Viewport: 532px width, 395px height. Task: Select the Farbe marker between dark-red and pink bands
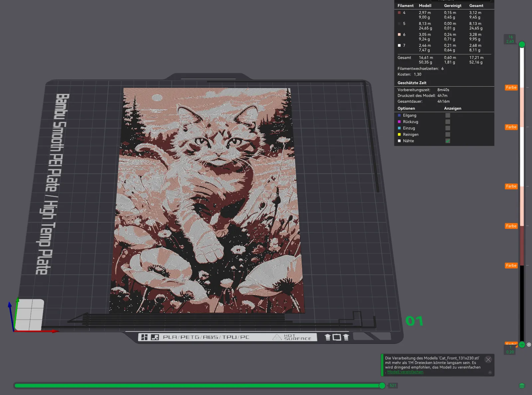coord(511,226)
